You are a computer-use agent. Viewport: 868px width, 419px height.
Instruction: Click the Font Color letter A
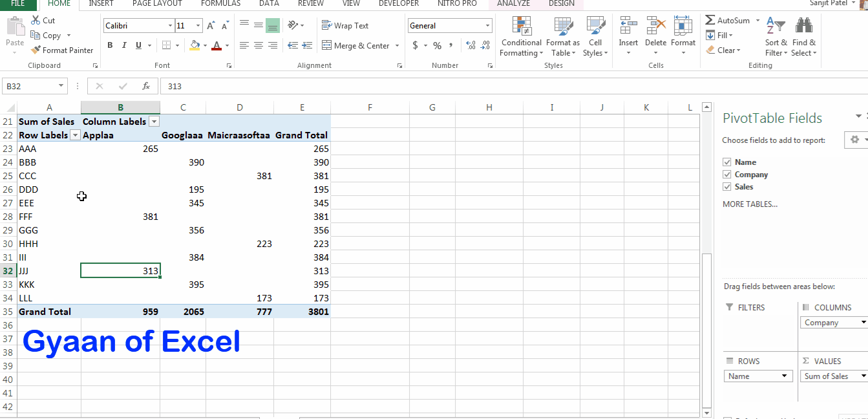point(217,45)
